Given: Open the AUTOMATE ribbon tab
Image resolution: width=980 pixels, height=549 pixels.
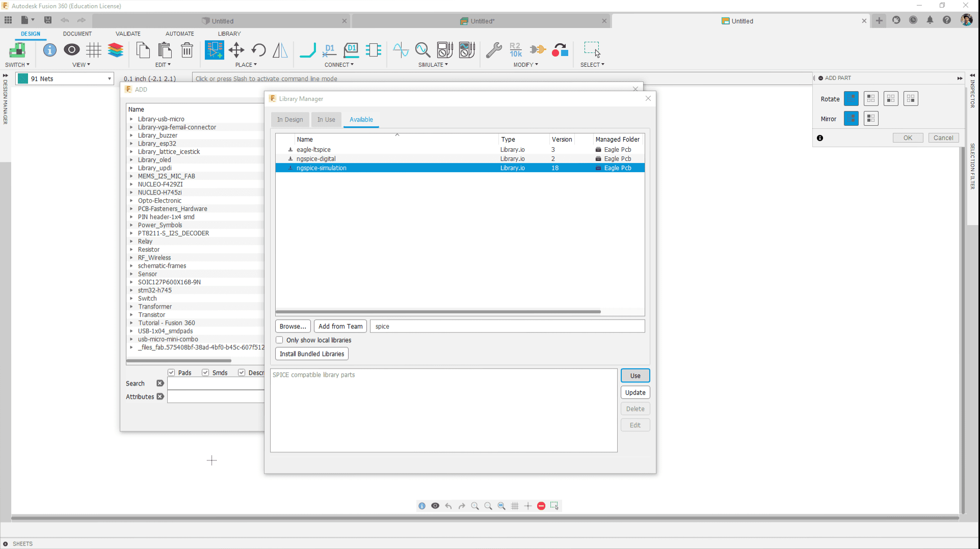Looking at the screenshot, I should (x=179, y=34).
